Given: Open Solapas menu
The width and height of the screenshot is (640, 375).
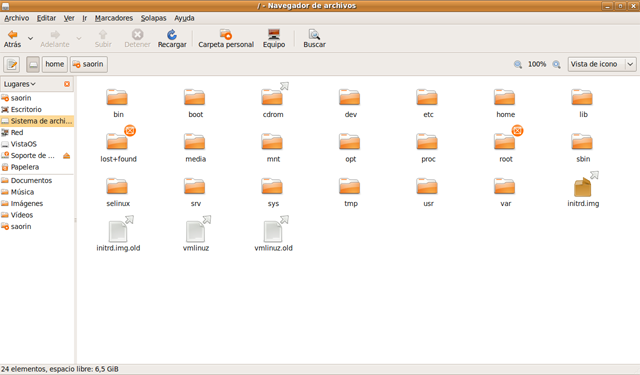Looking at the screenshot, I should click(153, 18).
